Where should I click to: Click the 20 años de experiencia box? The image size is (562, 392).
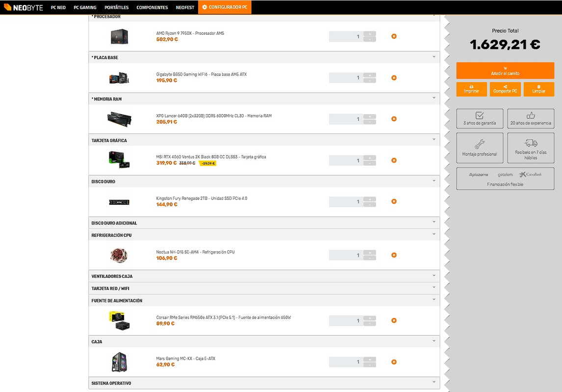click(x=531, y=119)
